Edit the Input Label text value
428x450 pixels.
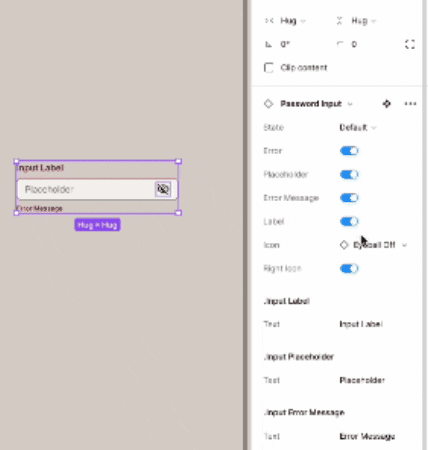click(x=361, y=324)
